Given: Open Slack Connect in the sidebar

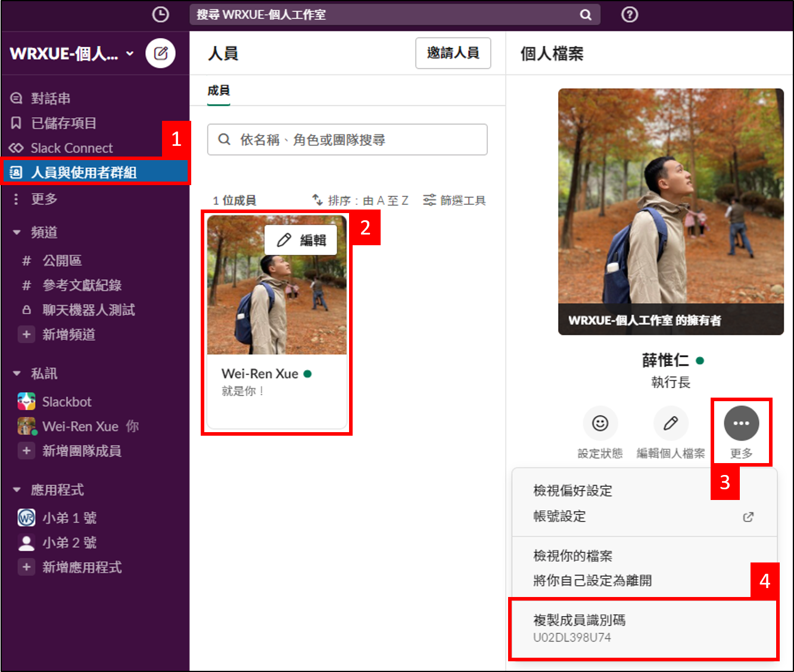Looking at the screenshot, I should (x=95, y=148).
